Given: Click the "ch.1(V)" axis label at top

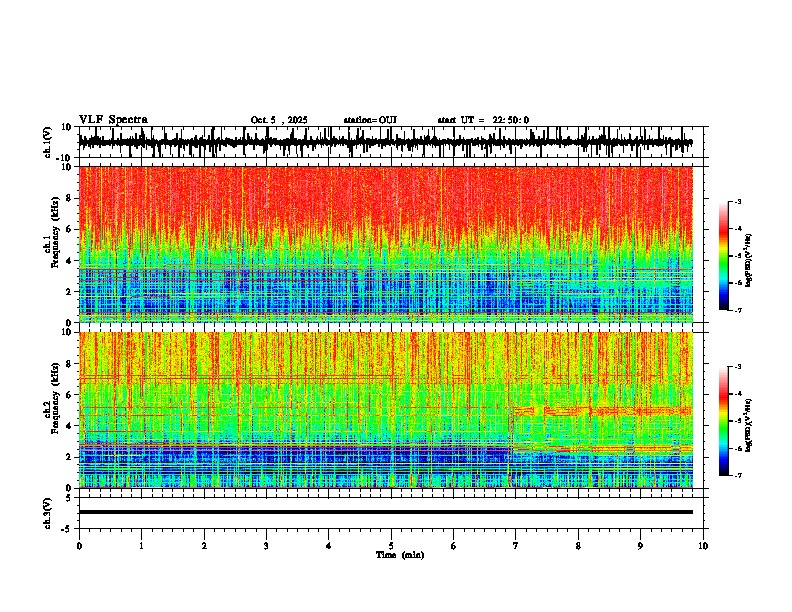Looking at the screenshot, I should (x=48, y=142).
